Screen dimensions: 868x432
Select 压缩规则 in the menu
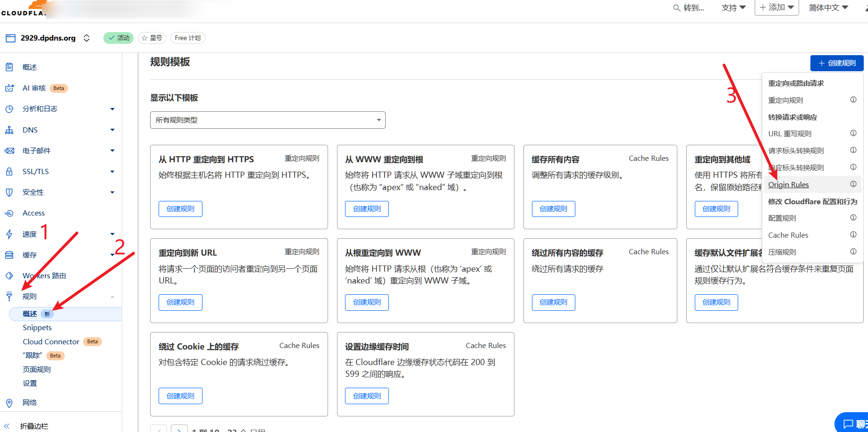(x=782, y=252)
